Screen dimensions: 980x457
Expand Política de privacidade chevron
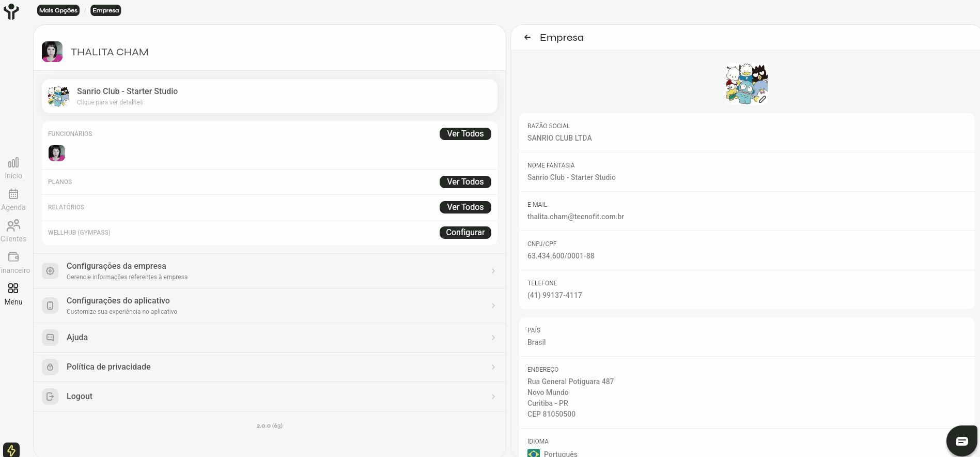[493, 367]
